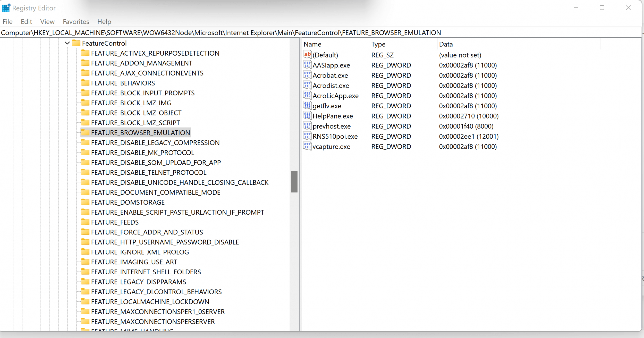Click the registry path address bar
Viewport: 644px width, 338px height.
(x=320, y=33)
